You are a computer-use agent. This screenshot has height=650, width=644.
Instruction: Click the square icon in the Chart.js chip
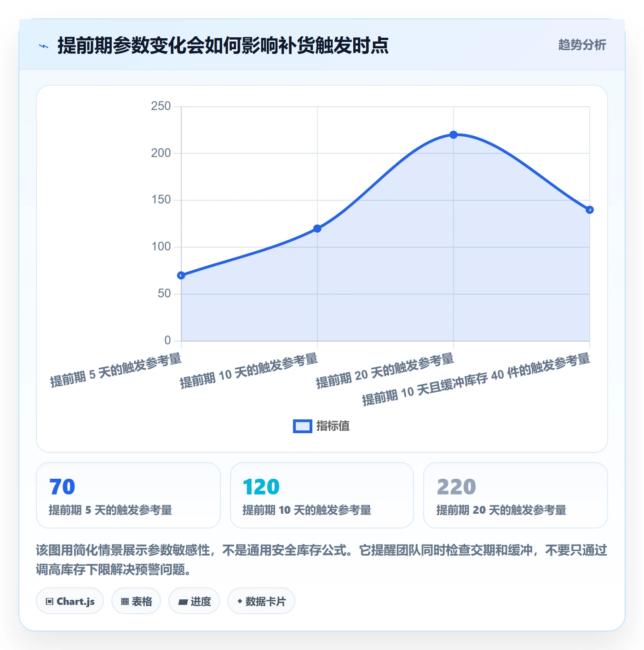[x=50, y=601]
